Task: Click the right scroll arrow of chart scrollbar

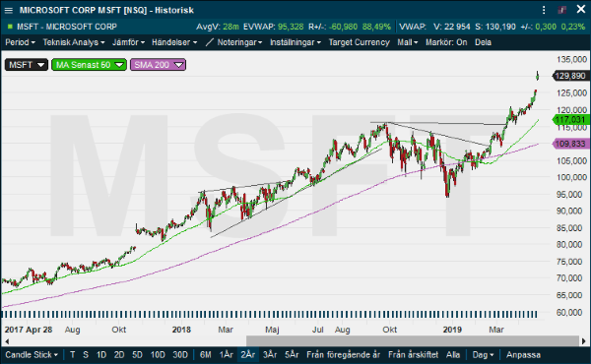Action: [583, 341]
